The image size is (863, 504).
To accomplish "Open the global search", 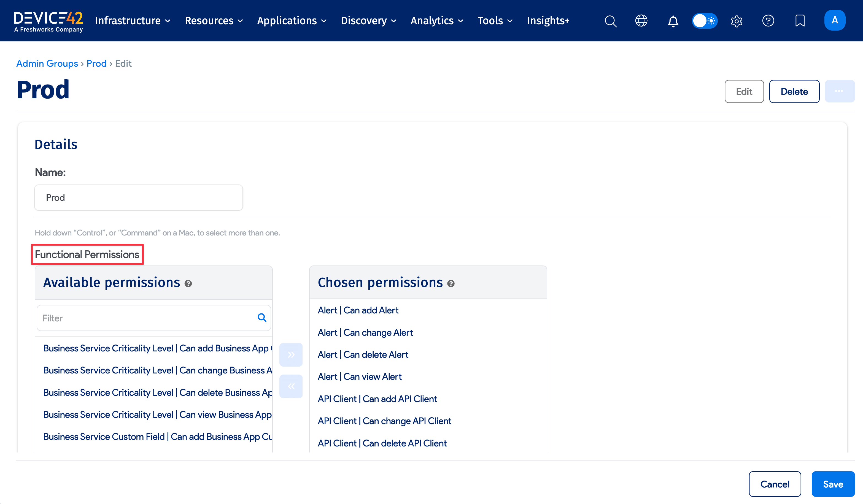I will pyautogui.click(x=611, y=21).
